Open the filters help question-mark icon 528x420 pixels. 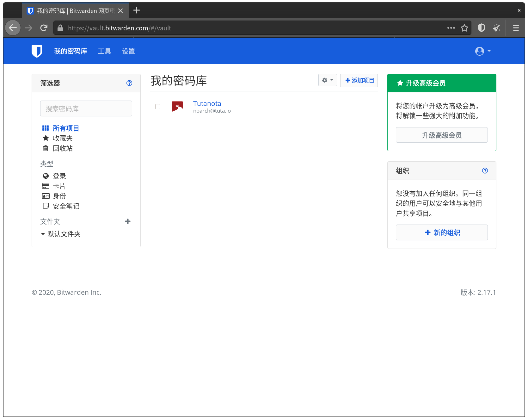(x=129, y=83)
